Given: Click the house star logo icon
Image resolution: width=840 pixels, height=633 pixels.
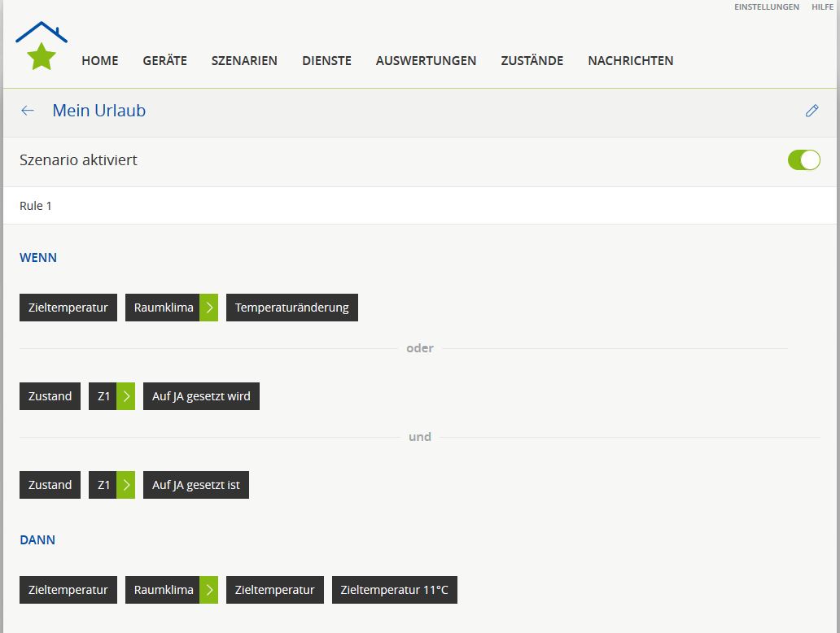Looking at the screenshot, I should click(x=42, y=47).
